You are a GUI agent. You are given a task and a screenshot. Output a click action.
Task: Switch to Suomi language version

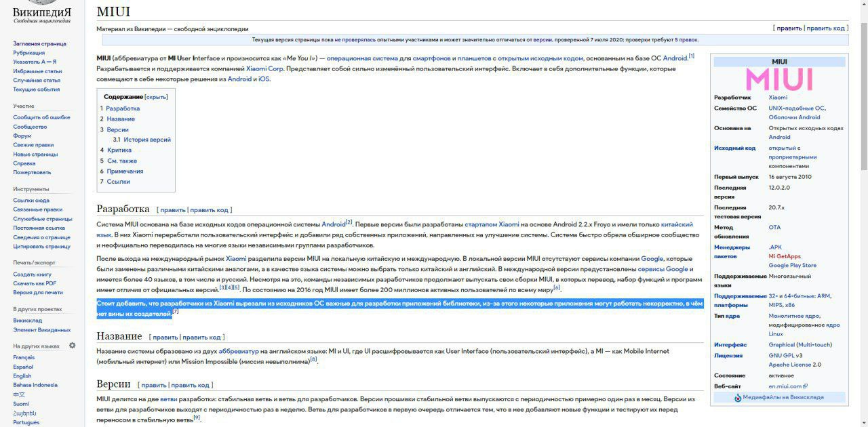pos(21,404)
